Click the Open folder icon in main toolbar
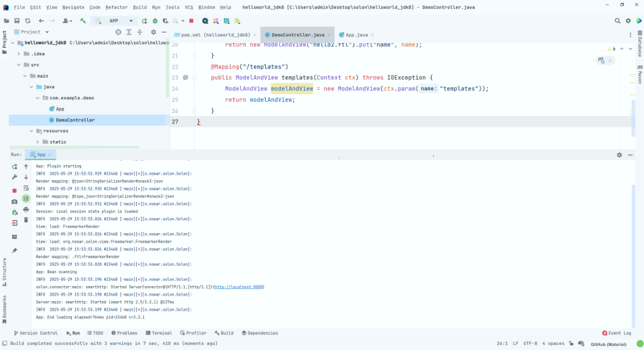The width and height of the screenshot is (644, 350). [x=6, y=21]
